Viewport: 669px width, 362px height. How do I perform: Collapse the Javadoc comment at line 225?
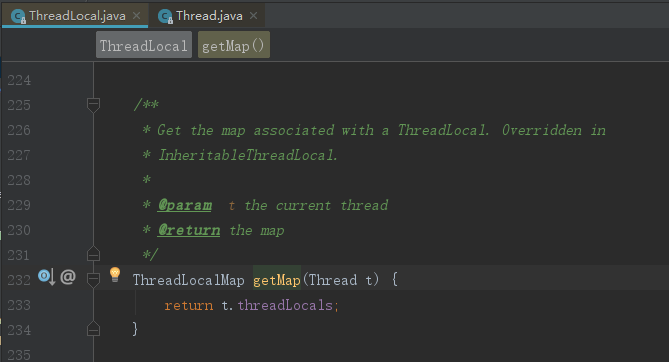tap(93, 105)
